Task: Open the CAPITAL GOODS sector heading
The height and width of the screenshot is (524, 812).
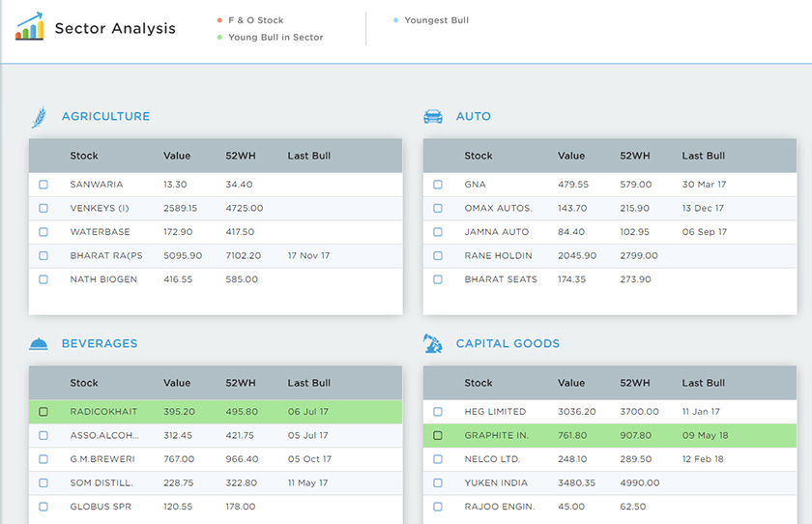Action: [507, 344]
